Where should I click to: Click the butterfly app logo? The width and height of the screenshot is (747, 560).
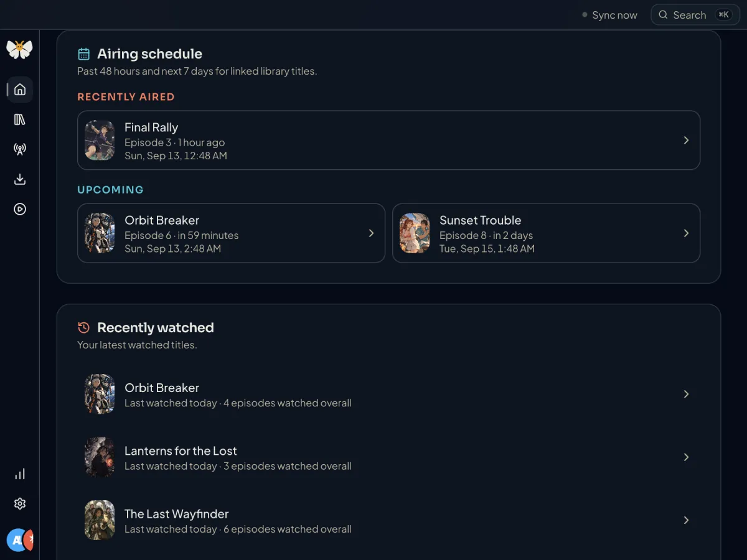coord(19,49)
